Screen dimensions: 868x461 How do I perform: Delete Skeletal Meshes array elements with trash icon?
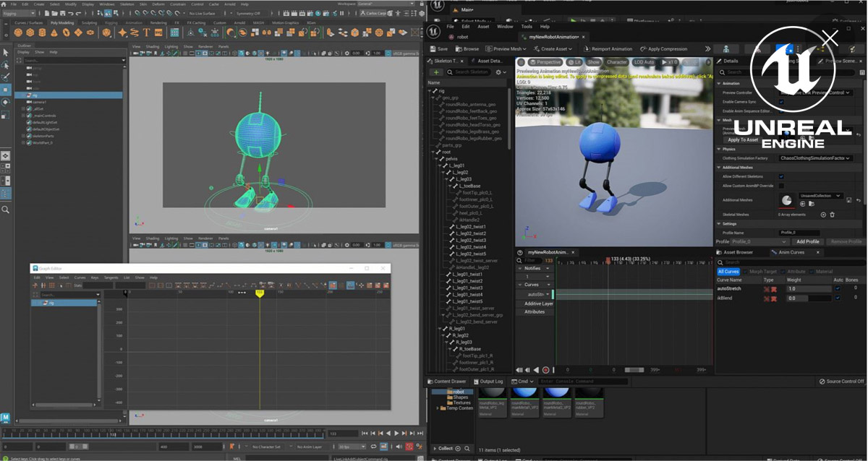(x=832, y=215)
